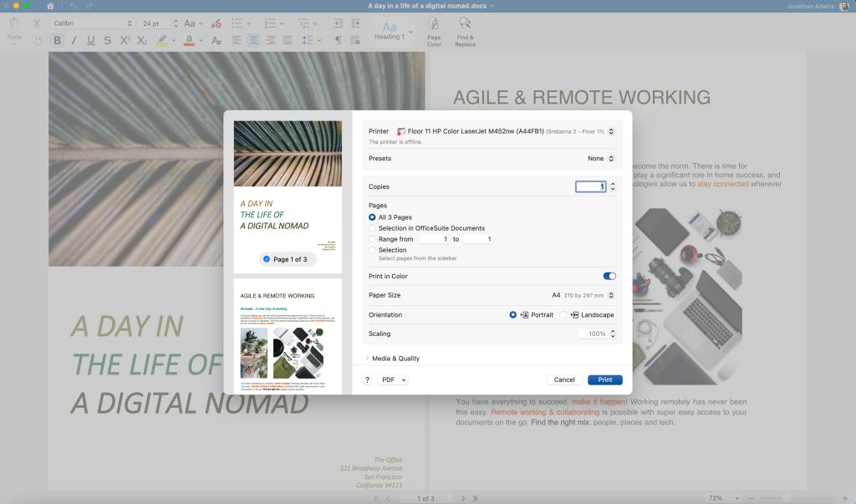Click the Home icon in the title bar
This screenshot has height=504, width=856.
point(50,6)
